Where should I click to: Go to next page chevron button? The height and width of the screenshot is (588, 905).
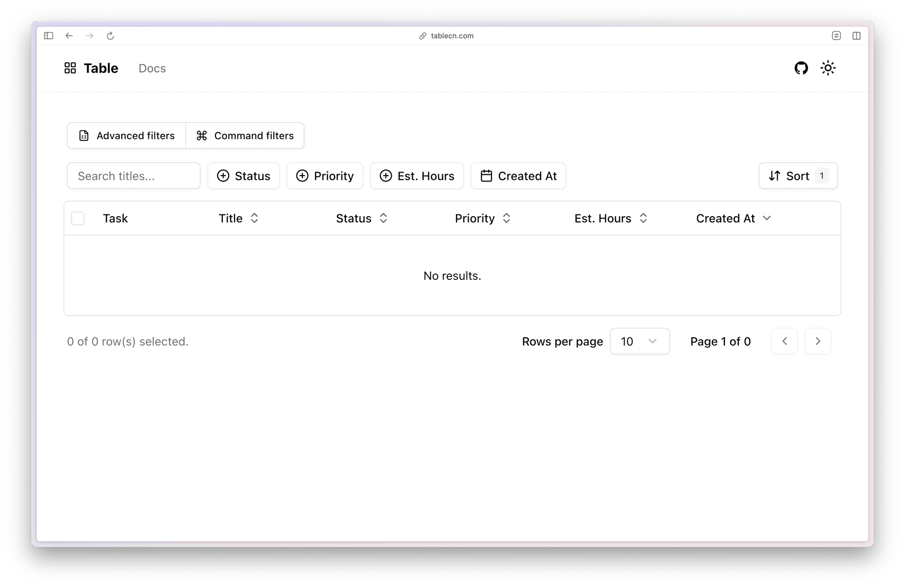817,341
